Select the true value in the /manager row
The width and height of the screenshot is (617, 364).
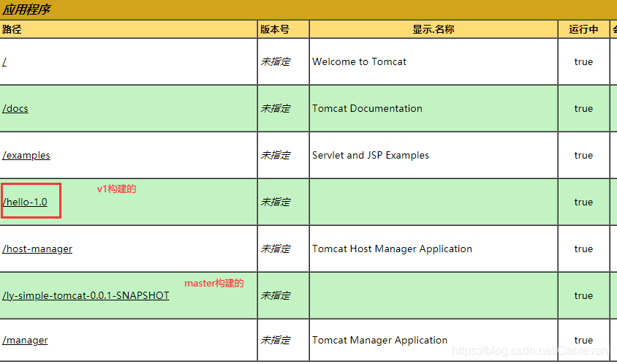[583, 341]
